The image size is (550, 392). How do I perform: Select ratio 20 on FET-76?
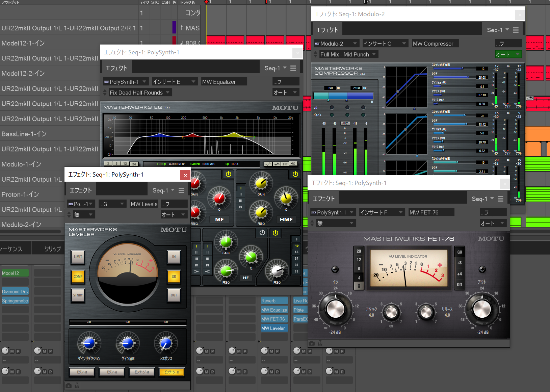pyautogui.click(x=359, y=251)
